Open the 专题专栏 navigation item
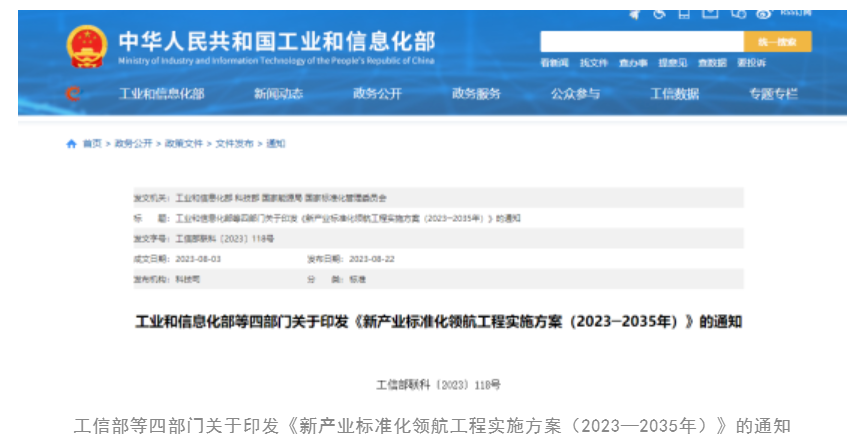The image size is (861, 446). pos(773,94)
